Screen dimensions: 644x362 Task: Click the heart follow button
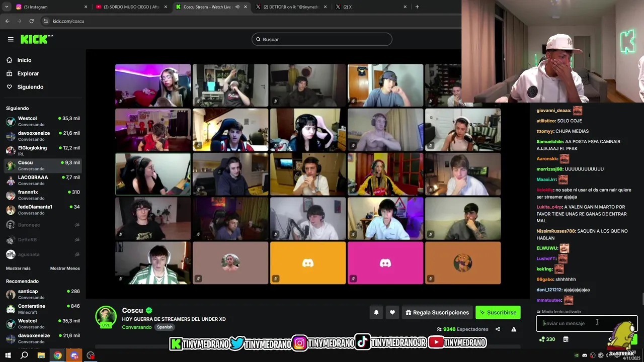coord(392,312)
